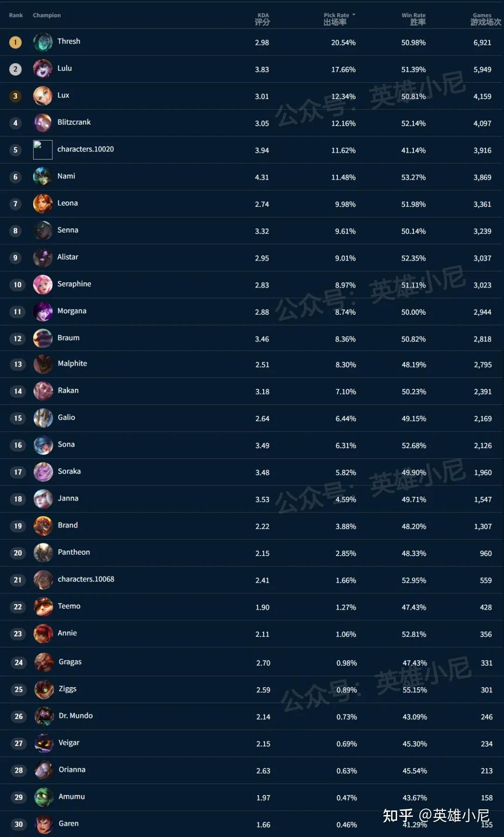Sort by Games column header
This screenshot has height=837, width=504.
(484, 19)
